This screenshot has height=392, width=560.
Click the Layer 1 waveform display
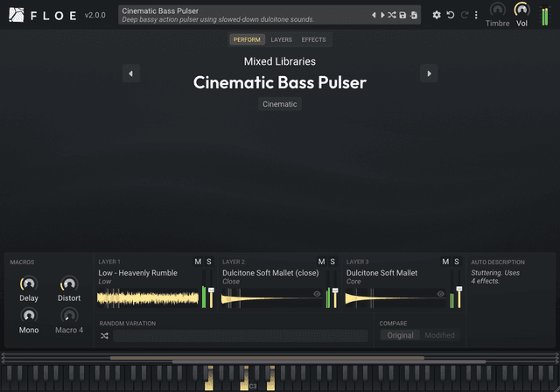pyautogui.click(x=148, y=298)
